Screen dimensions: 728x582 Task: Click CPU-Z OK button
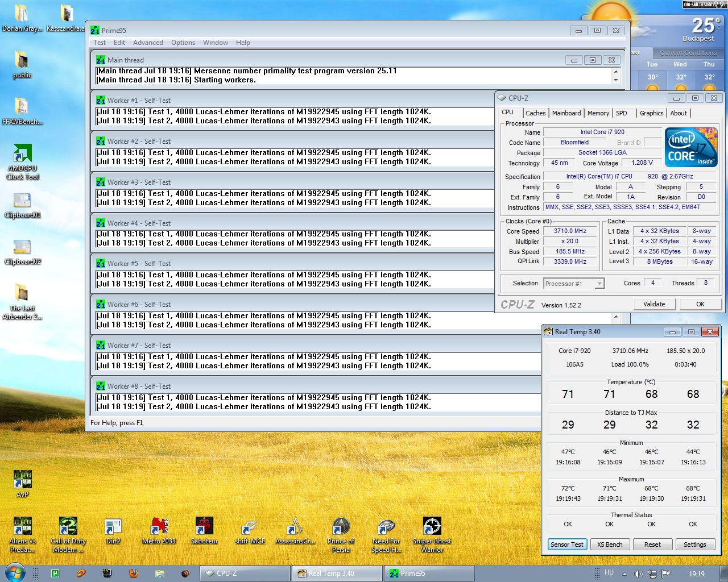[700, 304]
